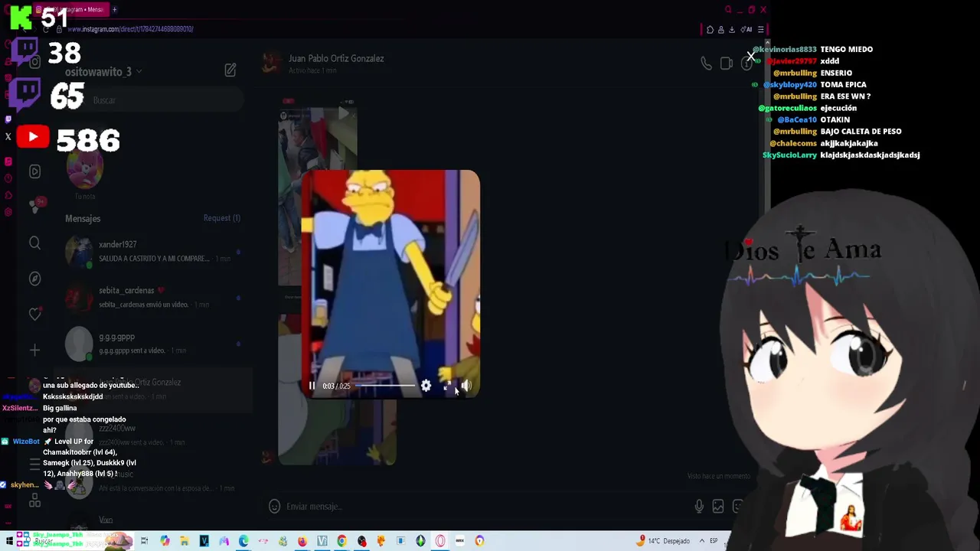
Task: Close the video overlay with white X
Action: click(x=750, y=57)
